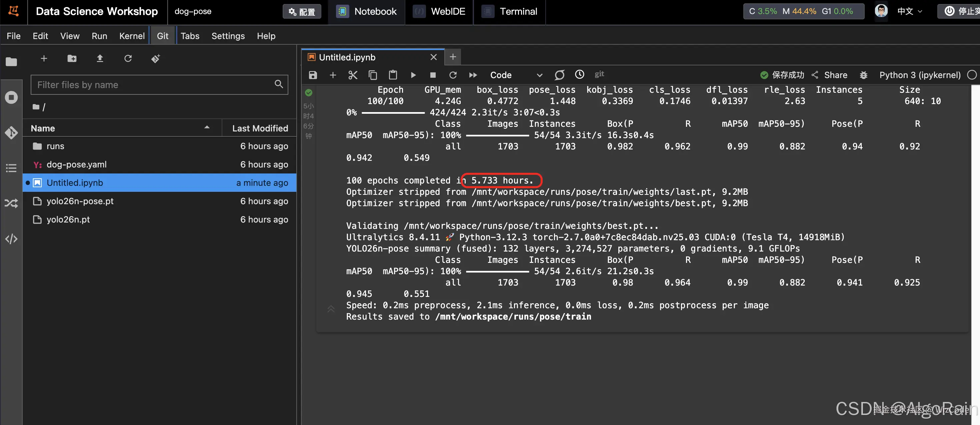Open the Code cell type dropdown

tap(515, 75)
